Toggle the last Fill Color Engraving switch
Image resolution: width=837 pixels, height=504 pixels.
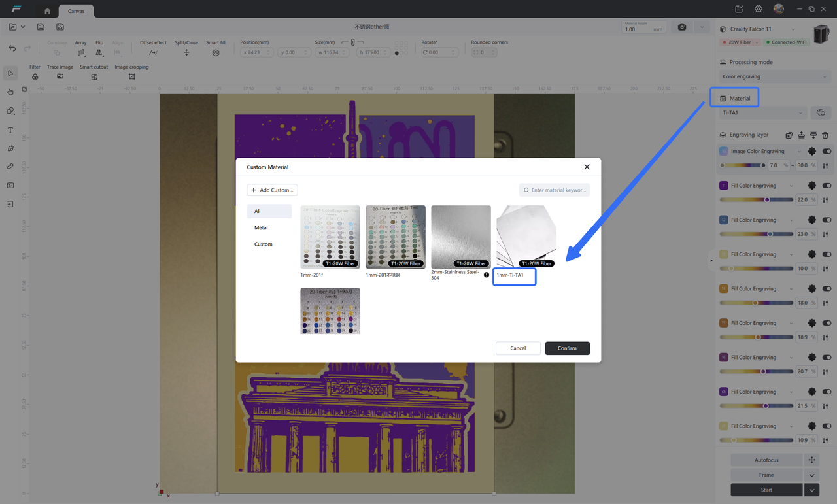coord(827,426)
